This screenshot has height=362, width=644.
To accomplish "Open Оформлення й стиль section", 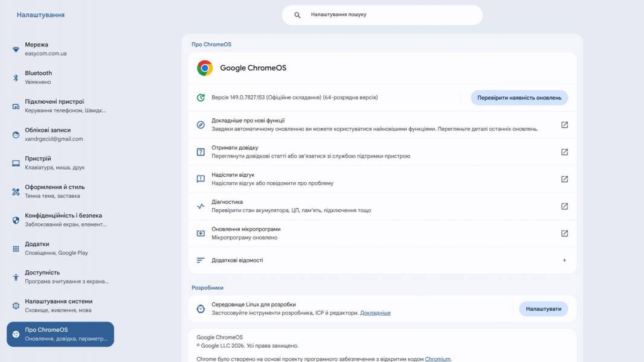I will coord(60,191).
